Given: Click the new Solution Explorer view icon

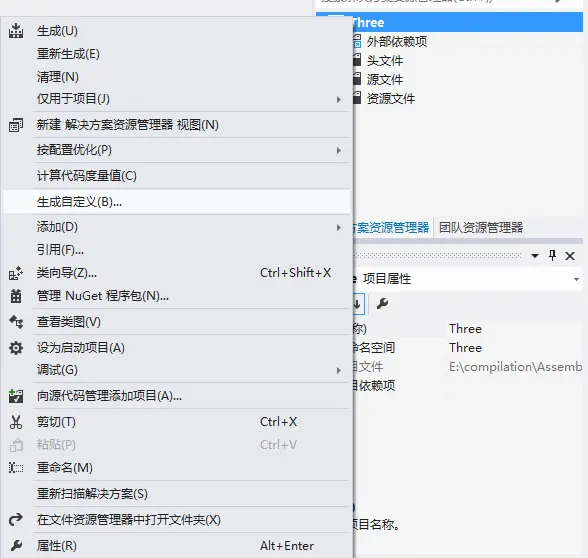Looking at the screenshot, I should pyautogui.click(x=16, y=125).
